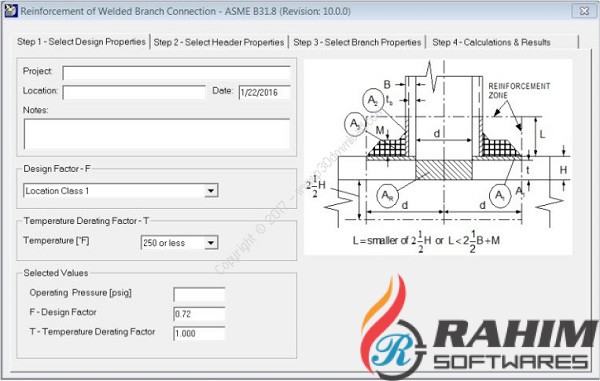The image size is (600, 381).
Task: Click the L formula text below diagram
Action: point(426,241)
